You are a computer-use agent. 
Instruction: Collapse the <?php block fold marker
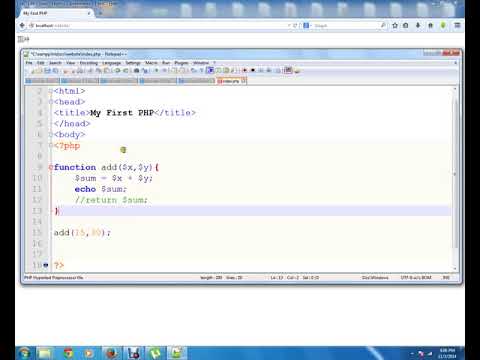[50, 146]
